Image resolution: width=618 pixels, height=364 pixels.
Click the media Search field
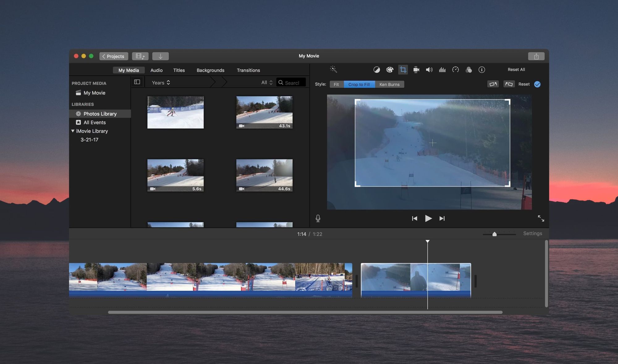click(291, 83)
